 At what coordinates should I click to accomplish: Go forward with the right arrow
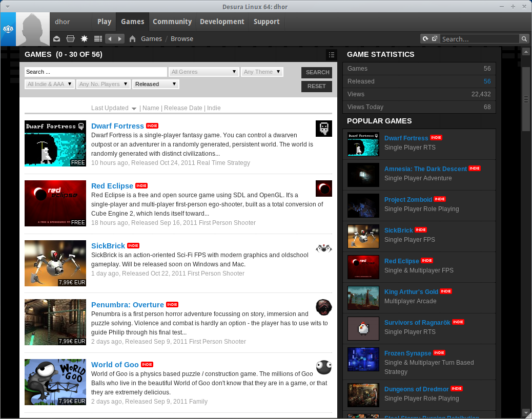point(119,38)
